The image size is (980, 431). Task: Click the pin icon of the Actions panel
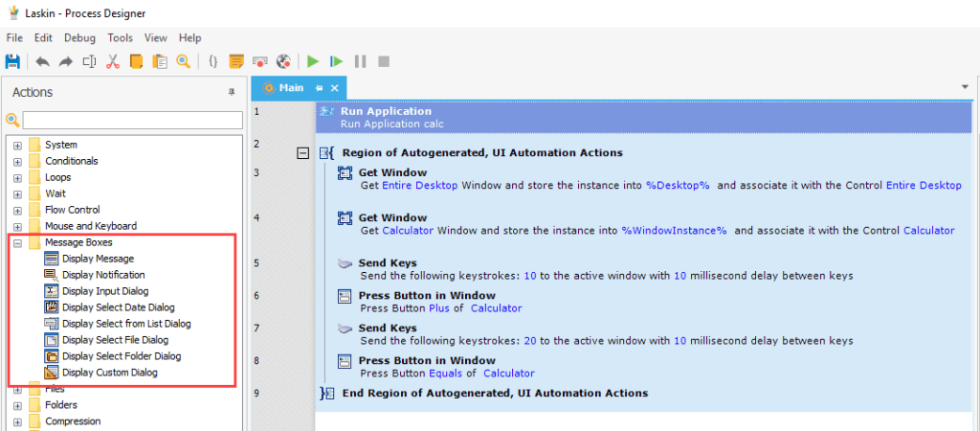coord(231,92)
